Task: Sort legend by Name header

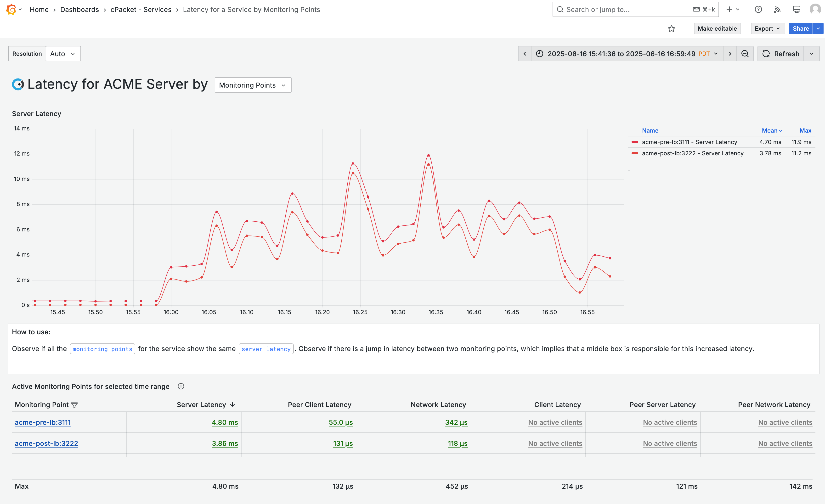Action: 650,130
